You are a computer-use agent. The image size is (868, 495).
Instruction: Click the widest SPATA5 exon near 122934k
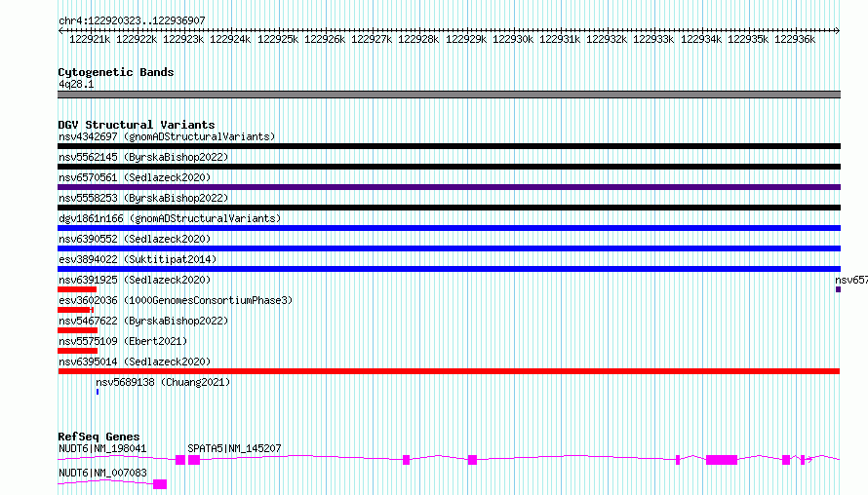pyautogui.click(x=722, y=460)
